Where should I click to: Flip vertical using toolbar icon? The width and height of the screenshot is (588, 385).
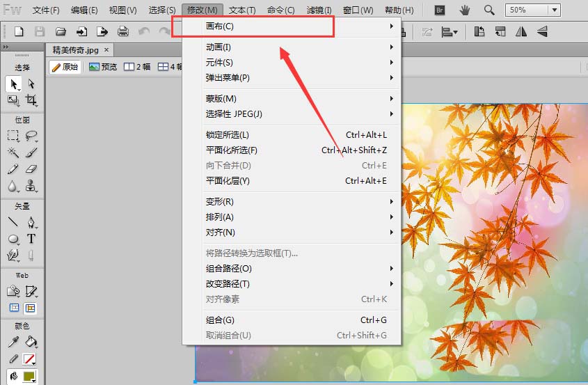[x=542, y=31]
